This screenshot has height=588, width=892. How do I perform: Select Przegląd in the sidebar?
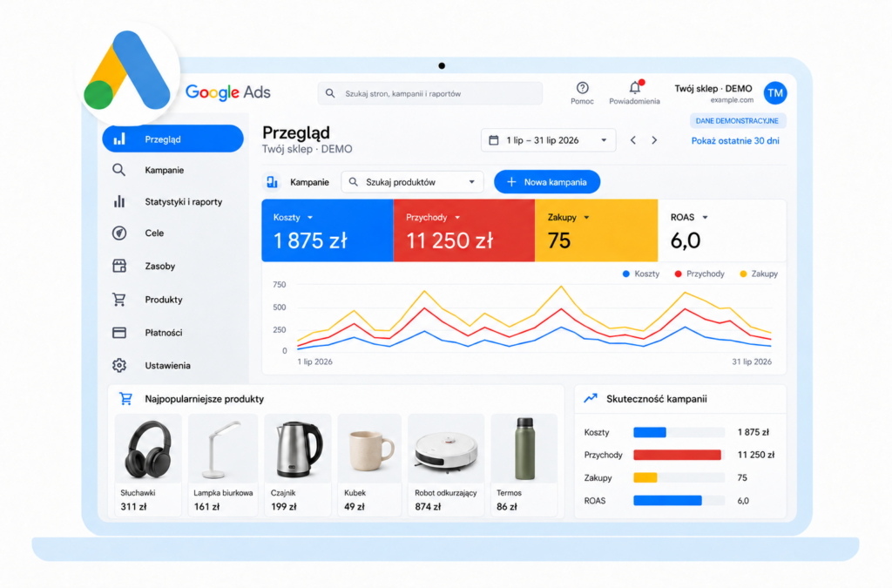point(173,139)
